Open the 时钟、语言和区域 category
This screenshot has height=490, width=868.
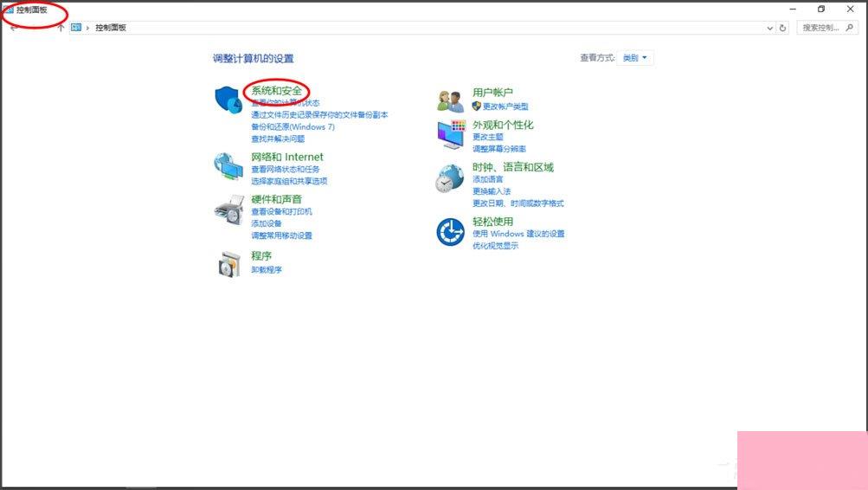tap(513, 167)
